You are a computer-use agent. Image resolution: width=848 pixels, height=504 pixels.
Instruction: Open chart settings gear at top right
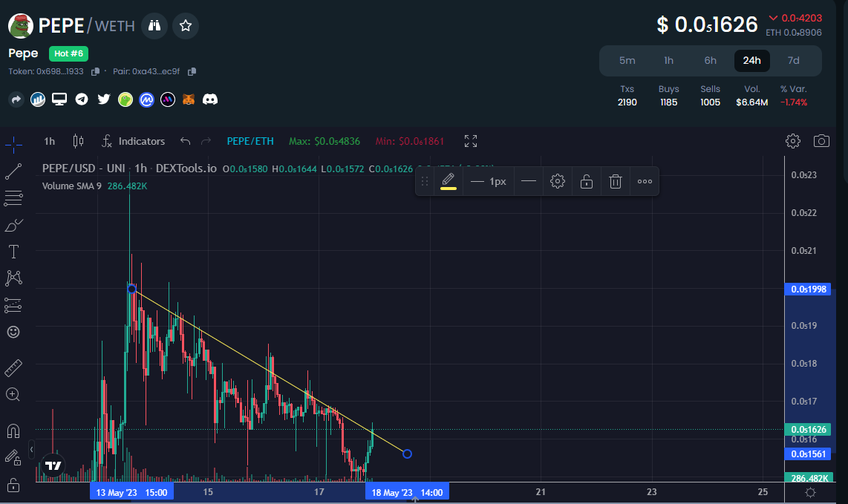click(793, 141)
